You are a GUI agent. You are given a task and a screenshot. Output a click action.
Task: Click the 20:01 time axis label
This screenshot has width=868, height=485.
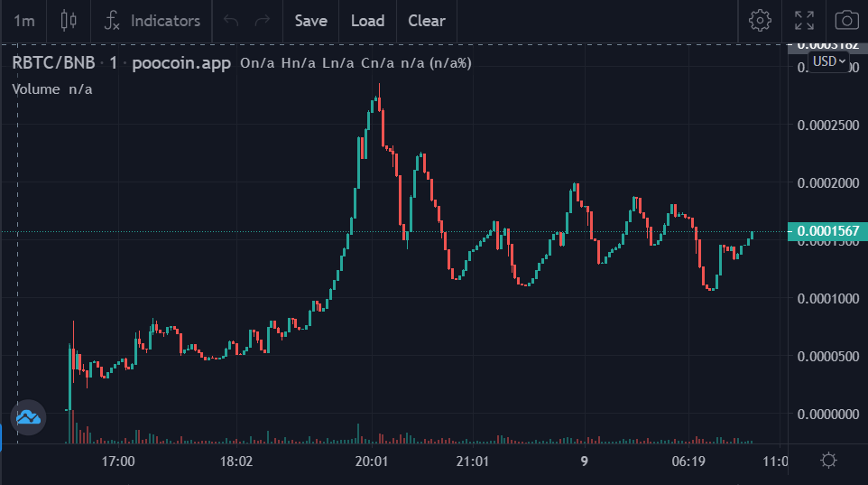[x=372, y=462]
